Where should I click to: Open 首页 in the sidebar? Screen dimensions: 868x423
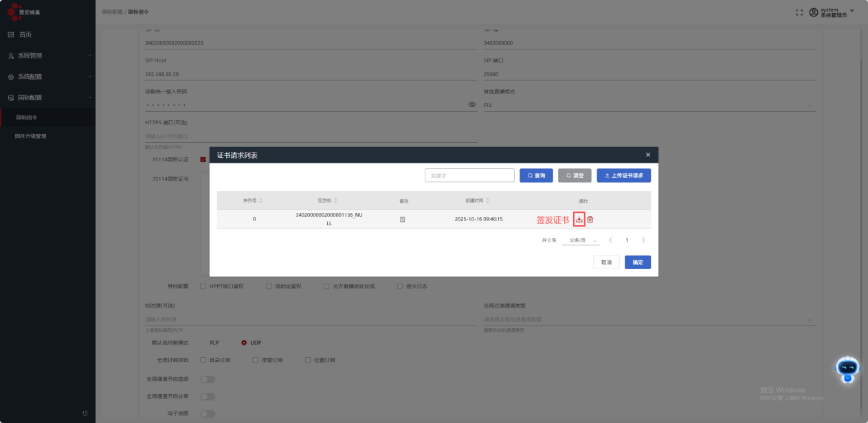[25, 34]
